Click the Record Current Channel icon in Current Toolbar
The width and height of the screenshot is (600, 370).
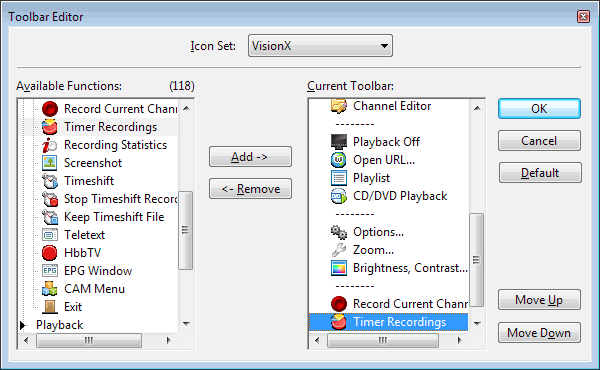pyautogui.click(x=339, y=303)
